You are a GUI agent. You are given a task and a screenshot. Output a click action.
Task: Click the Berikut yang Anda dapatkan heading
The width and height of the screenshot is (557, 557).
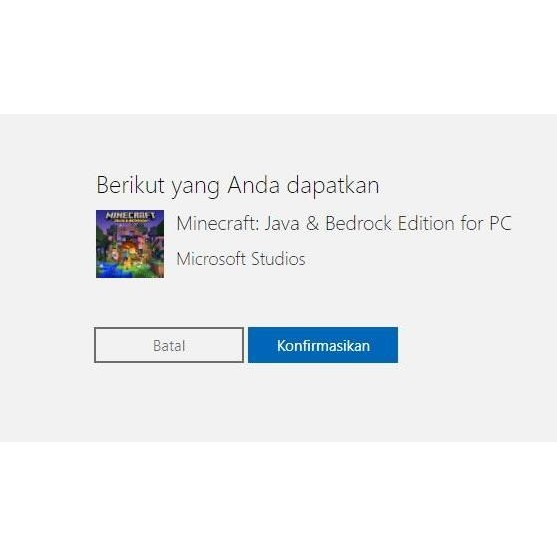point(238,185)
